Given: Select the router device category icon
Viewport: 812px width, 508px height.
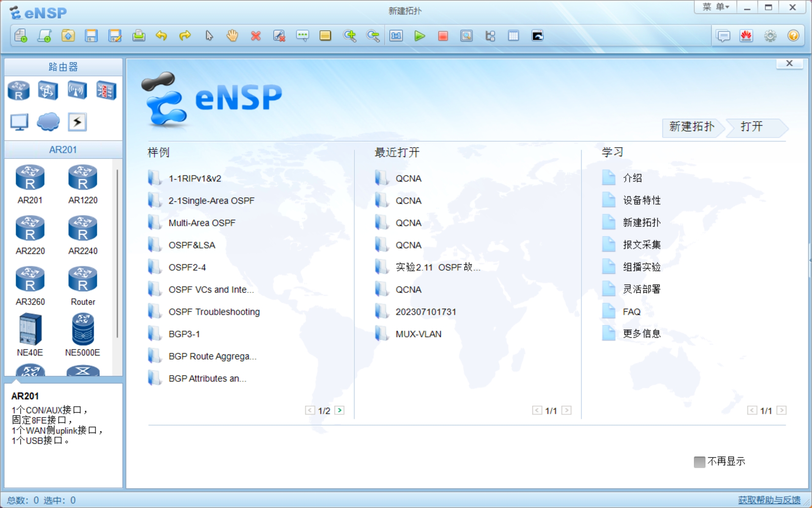Looking at the screenshot, I should tap(19, 91).
